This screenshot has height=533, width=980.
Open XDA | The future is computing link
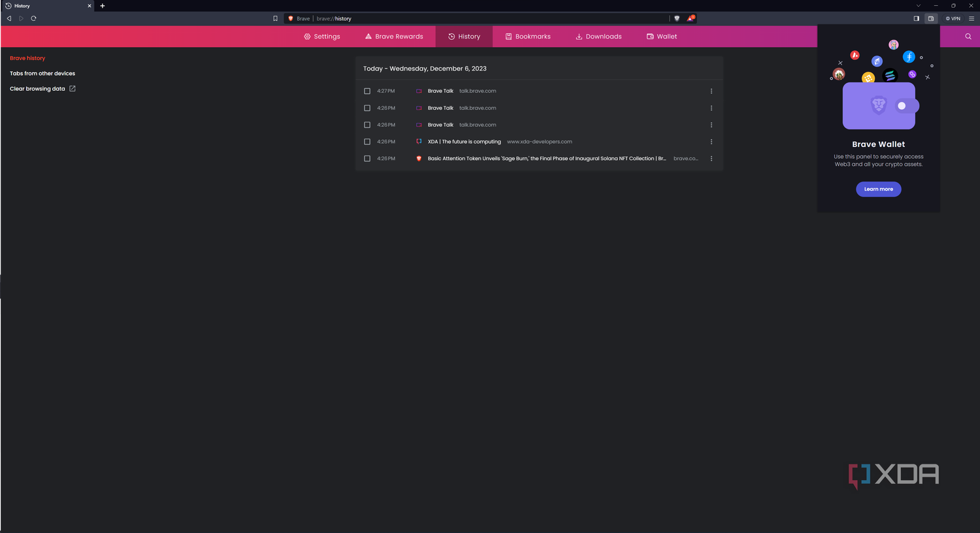point(465,142)
